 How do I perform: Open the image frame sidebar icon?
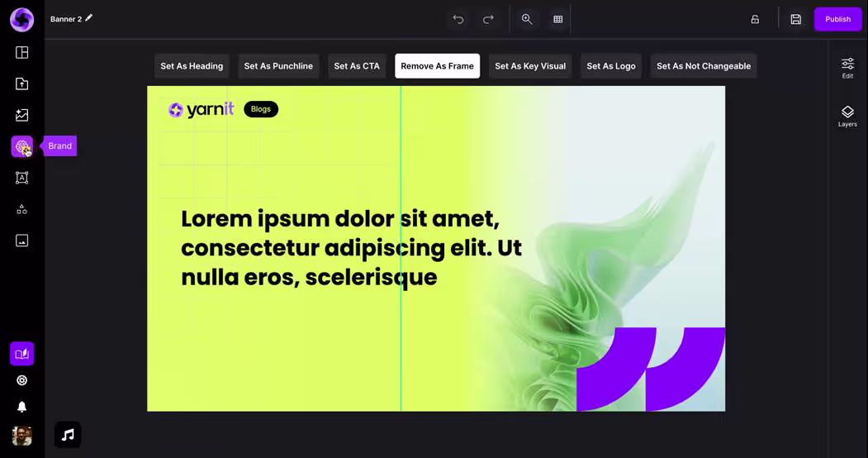[x=22, y=241]
